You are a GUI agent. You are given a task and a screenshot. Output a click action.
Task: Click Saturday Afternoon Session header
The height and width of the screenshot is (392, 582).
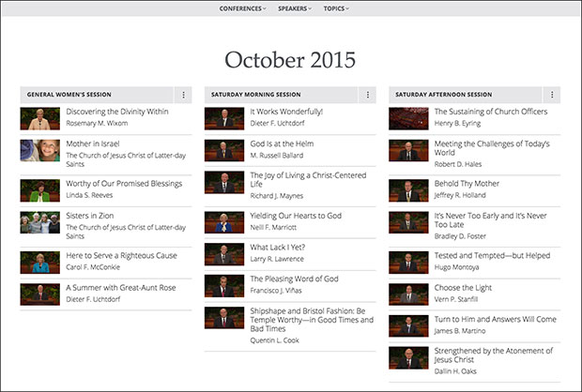[x=444, y=95]
